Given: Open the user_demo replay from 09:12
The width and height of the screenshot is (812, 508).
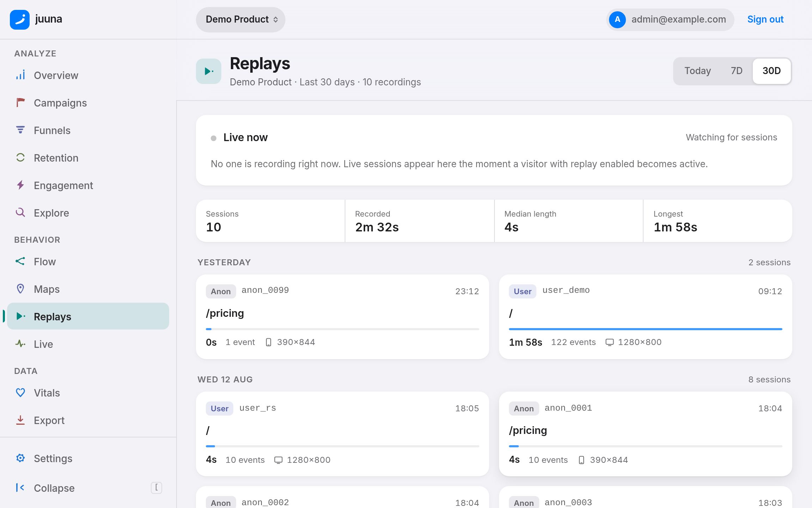Looking at the screenshot, I should pos(646,317).
